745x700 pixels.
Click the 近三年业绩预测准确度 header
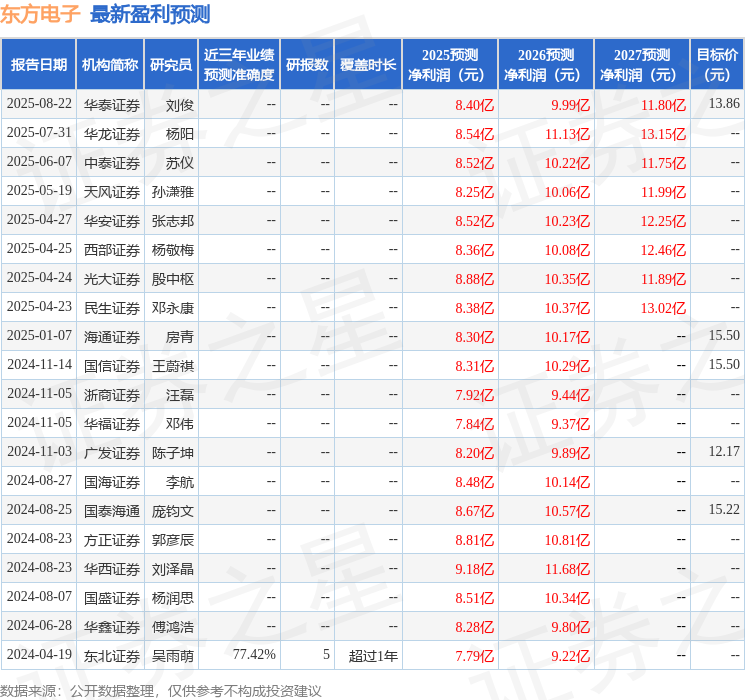[x=239, y=65]
